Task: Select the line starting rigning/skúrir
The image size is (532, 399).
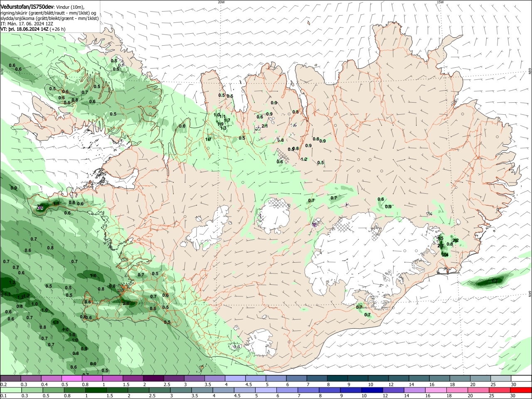Action: coord(49,13)
